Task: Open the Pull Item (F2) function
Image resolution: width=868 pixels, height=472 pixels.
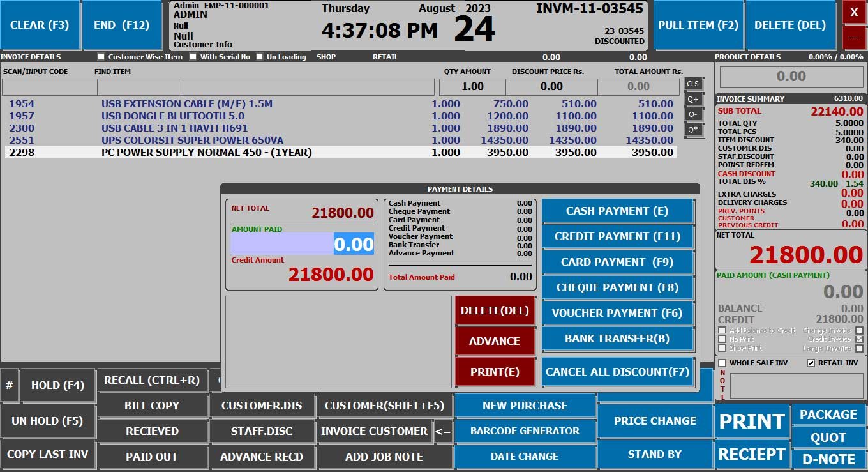Action: (698, 25)
